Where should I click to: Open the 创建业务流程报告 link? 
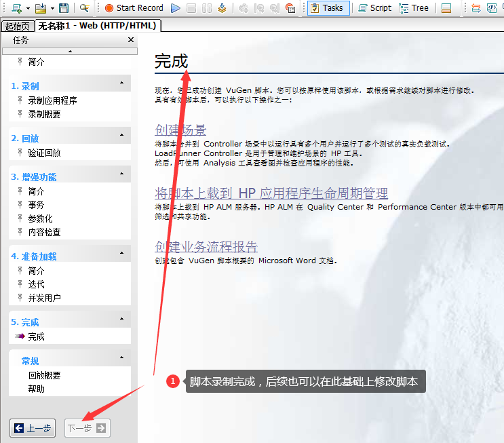[206, 246]
